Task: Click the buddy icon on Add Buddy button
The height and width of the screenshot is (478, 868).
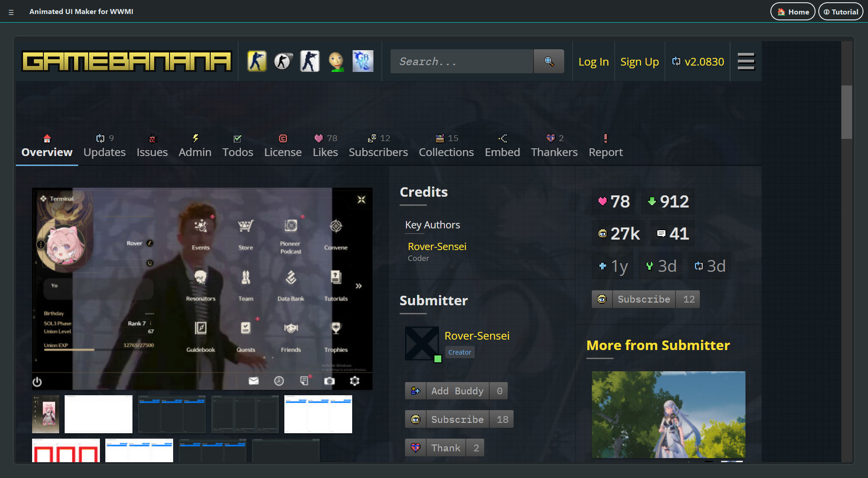Action: (415, 391)
